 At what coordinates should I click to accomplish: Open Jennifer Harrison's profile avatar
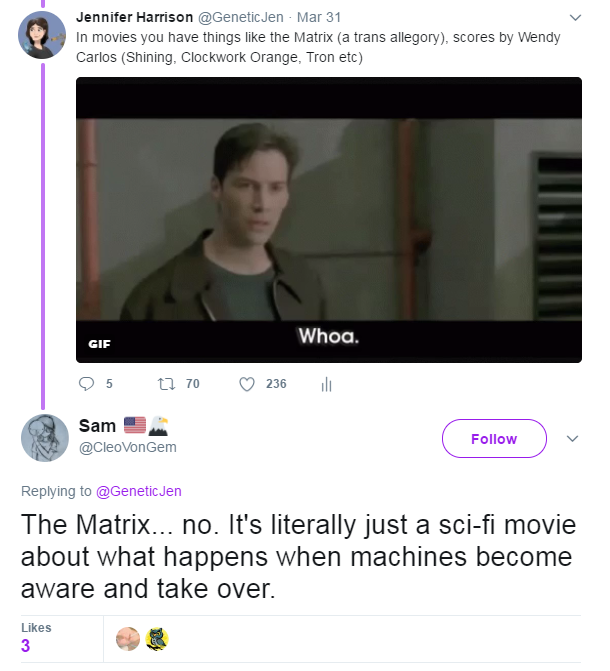42,35
